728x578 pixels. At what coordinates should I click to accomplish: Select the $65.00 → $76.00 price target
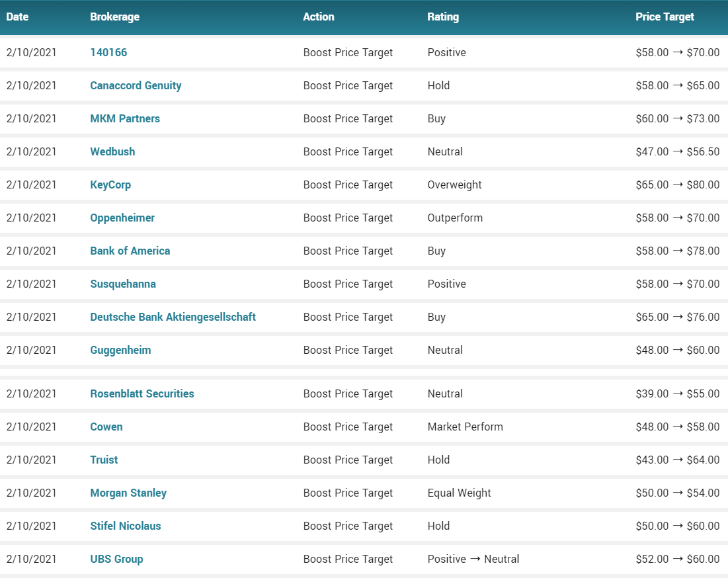[677, 317]
